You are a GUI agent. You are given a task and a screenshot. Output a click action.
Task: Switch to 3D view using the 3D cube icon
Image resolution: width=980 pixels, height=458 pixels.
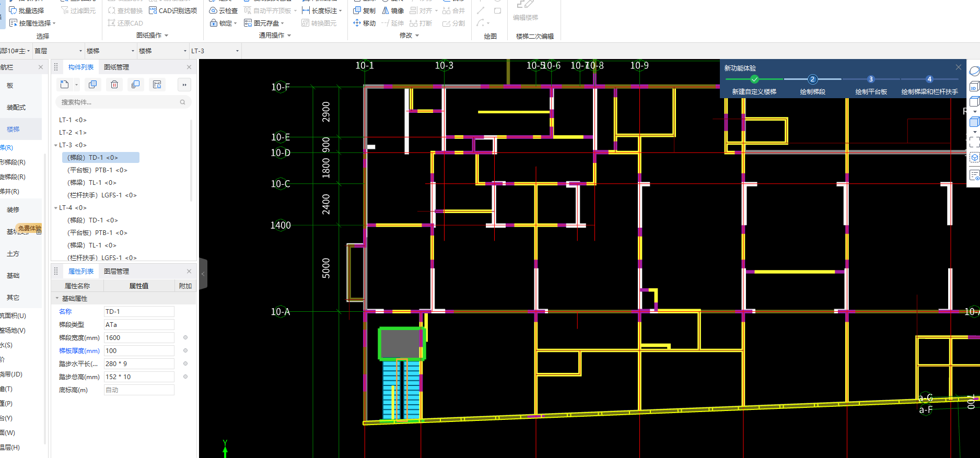tap(974, 86)
